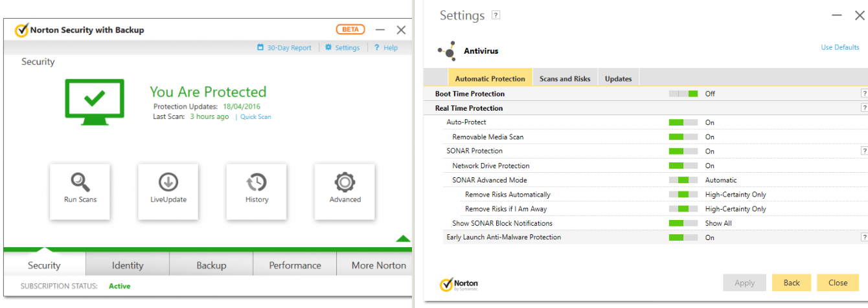This screenshot has height=308, width=868.
Task: Click the Run Scans magnifier icon
Action: 80,181
